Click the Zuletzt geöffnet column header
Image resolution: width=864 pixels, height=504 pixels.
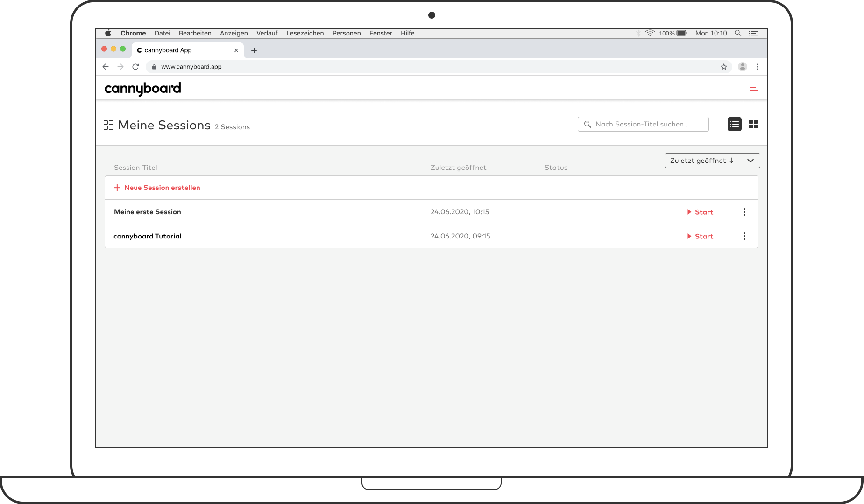(458, 168)
